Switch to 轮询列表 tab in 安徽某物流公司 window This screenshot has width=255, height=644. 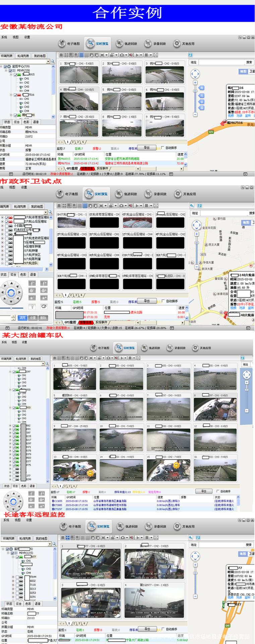[23, 56]
